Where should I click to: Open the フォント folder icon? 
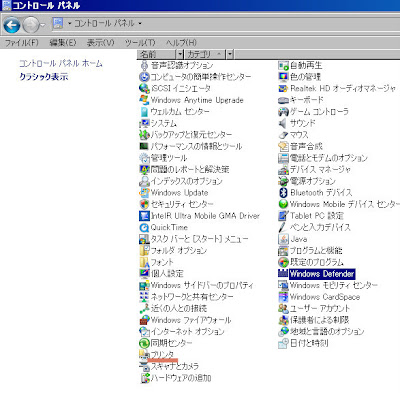click(144, 262)
